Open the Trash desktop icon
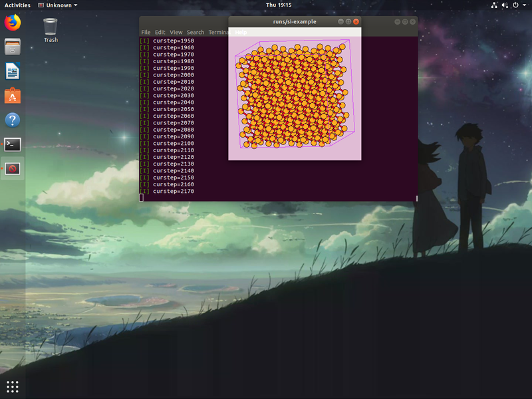This screenshot has width=532, height=399. coord(51,30)
